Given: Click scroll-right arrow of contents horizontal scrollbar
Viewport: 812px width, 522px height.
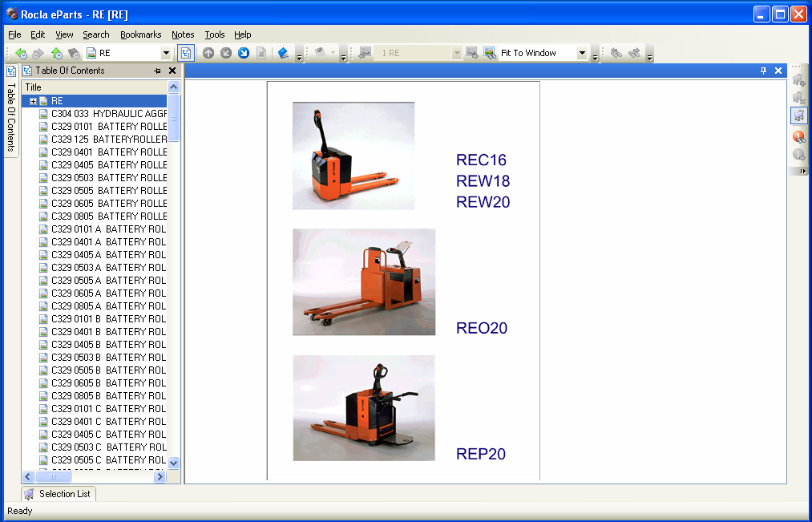Looking at the screenshot, I should 160,476.
